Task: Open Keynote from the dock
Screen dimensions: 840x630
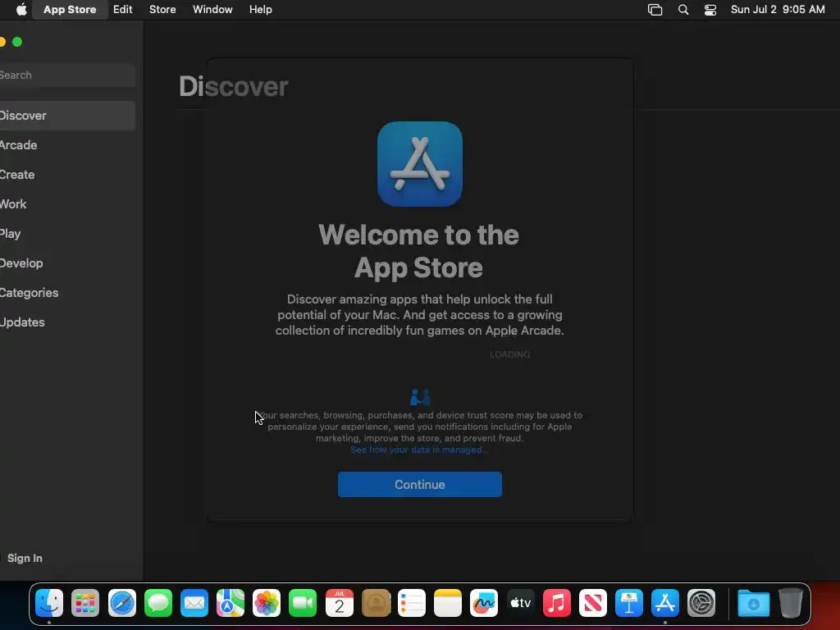Action: tap(629, 603)
